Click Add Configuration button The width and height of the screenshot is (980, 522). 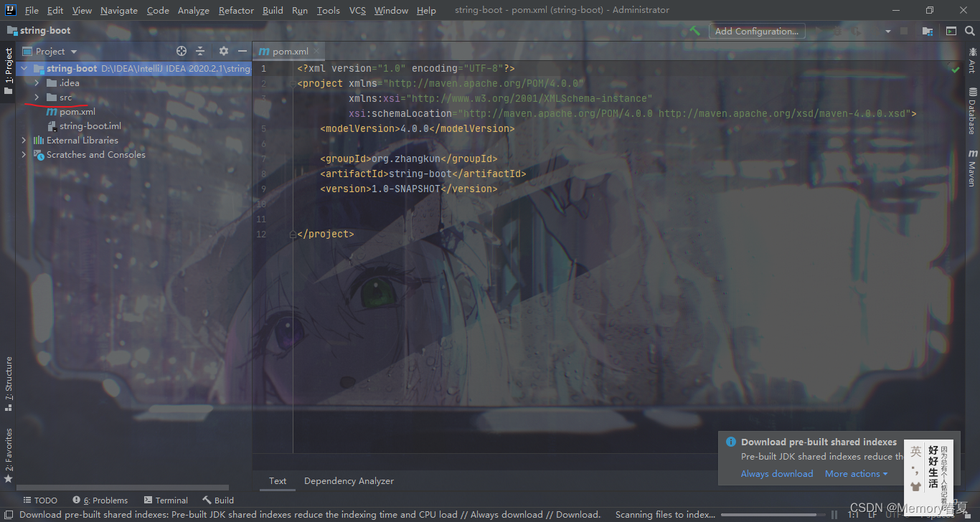point(757,31)
